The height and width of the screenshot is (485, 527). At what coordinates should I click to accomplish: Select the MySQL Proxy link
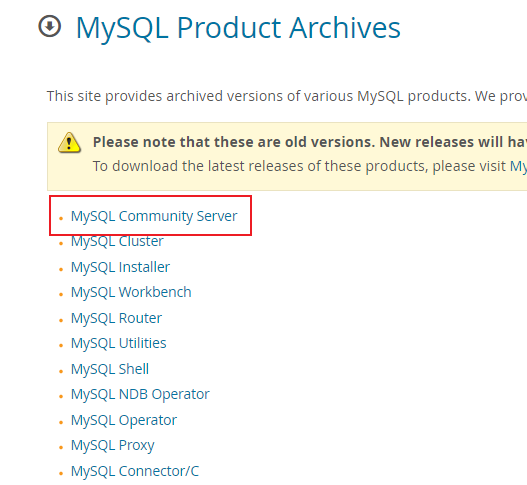(112, 445)
